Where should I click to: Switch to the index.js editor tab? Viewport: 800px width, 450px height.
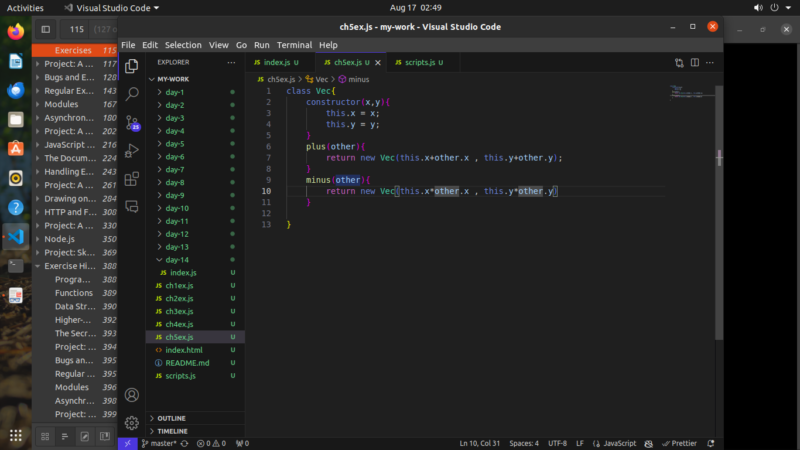pyautogui.click(x=281, y=62)
